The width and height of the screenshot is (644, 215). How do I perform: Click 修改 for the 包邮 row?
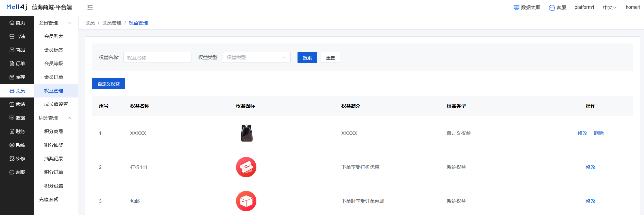point(591,201)
